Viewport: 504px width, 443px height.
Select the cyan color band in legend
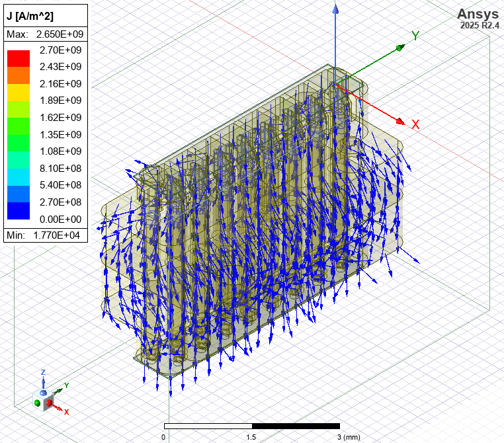pos(19,177)
